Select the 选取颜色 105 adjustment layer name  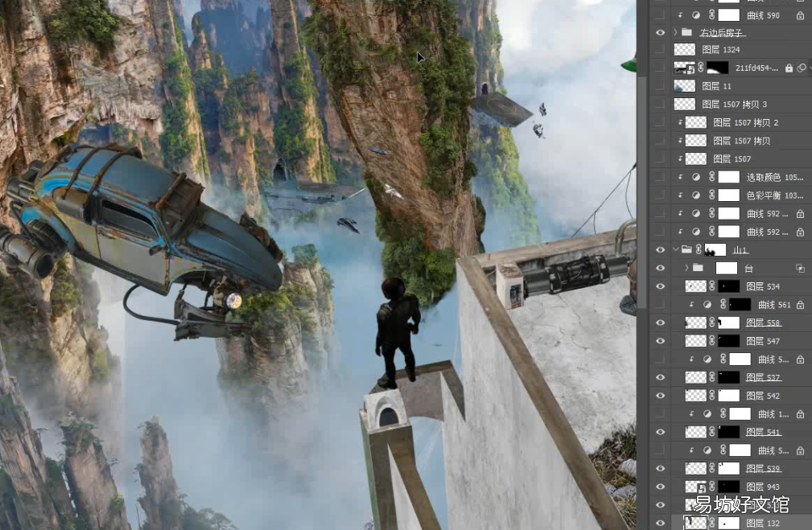775,177
